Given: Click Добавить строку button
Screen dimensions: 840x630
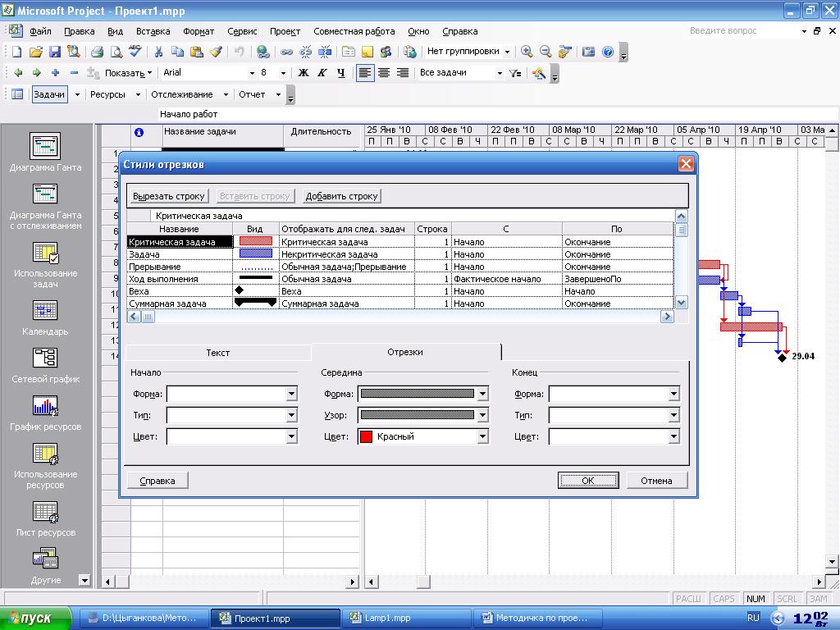Looking at the screenshot, I should click(342, 196).
